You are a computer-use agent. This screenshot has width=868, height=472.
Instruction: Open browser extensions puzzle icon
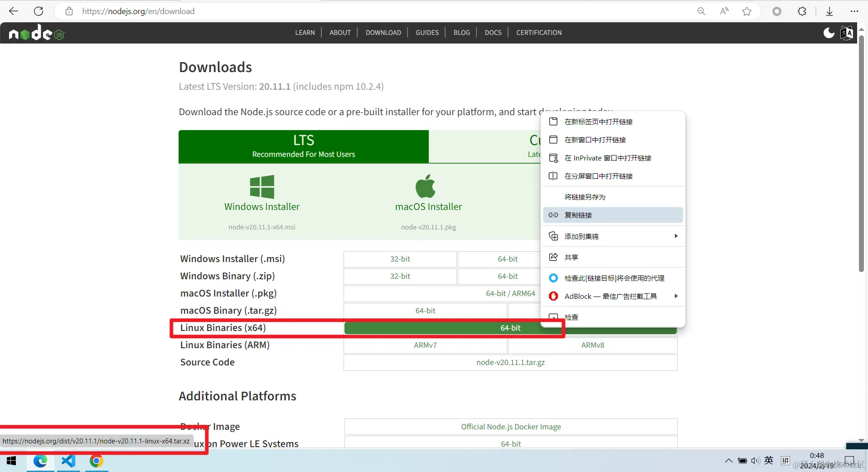coord(802,11)
